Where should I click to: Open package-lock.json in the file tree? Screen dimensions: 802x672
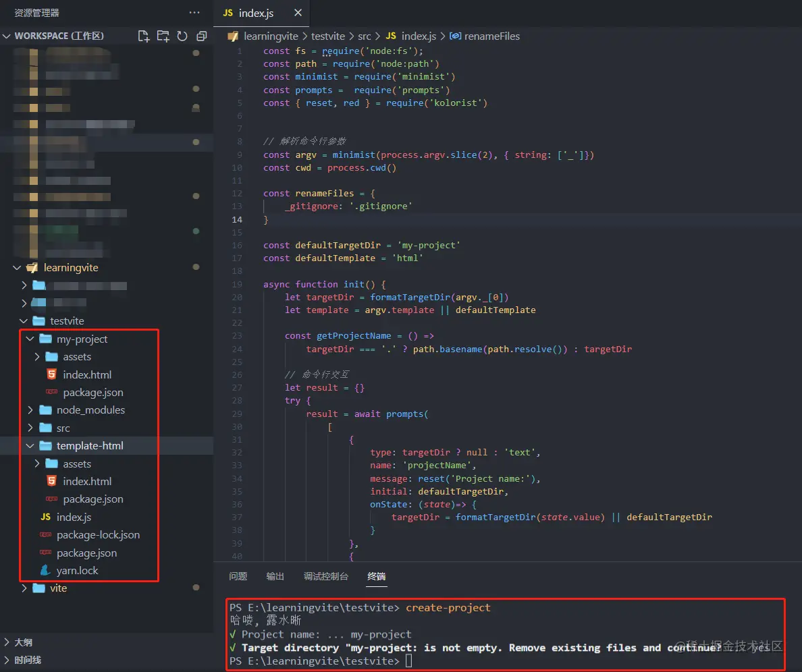click(98, 535)
